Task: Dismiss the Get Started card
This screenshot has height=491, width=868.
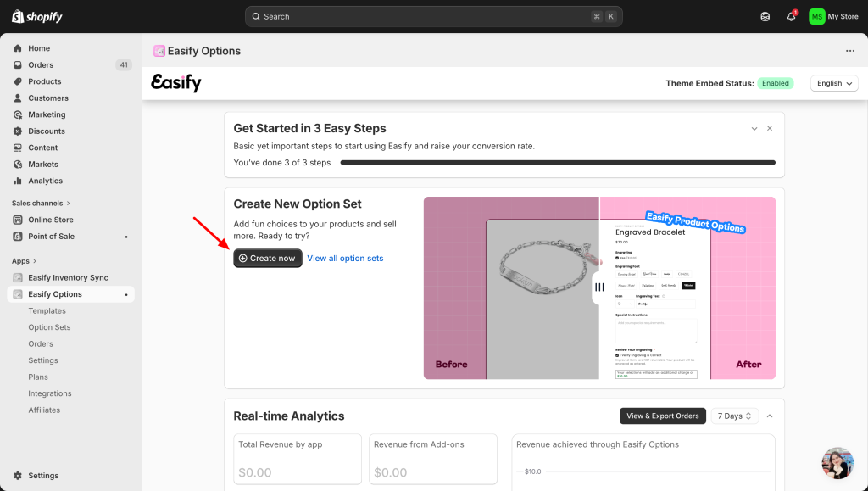Action: pyautogui.click(x=770, y=129)
